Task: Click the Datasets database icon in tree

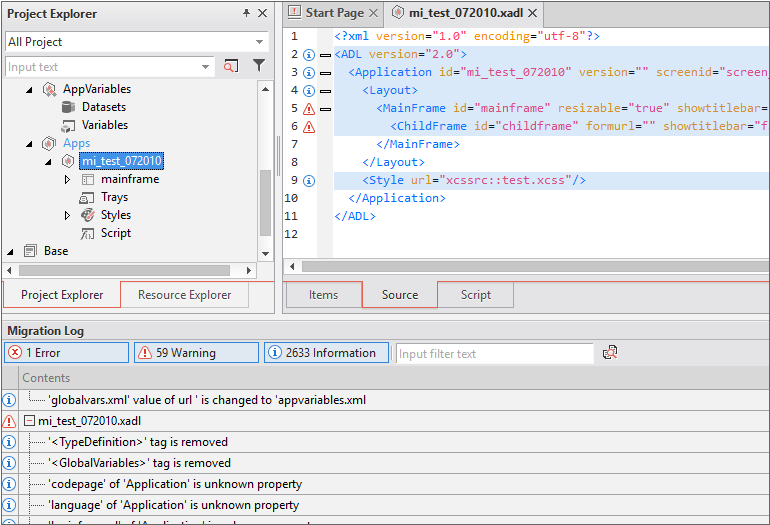Action: [68, 107]
